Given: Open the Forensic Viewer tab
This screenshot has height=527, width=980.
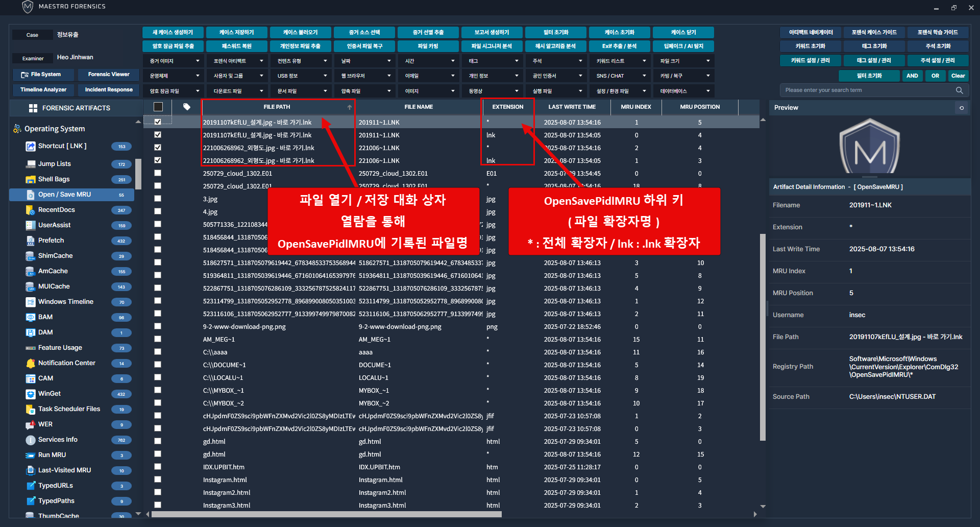Looking at the screenshot, I should tap(109, 75).
